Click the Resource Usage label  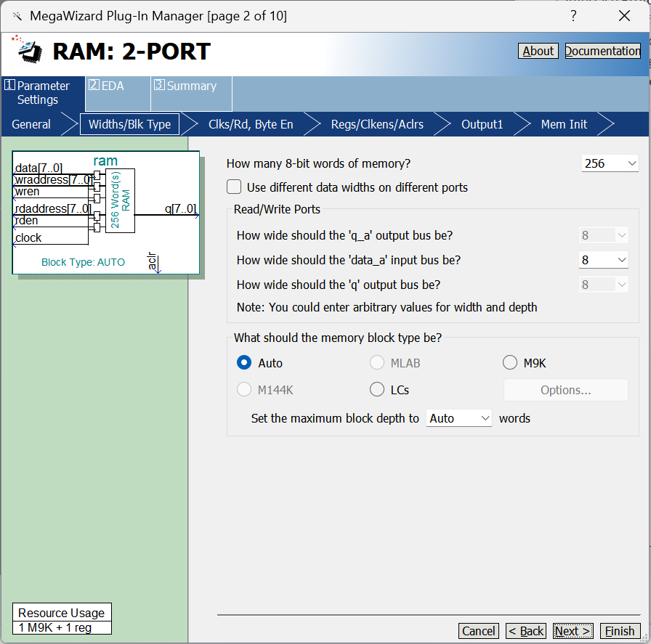click(x=62, y=613)
